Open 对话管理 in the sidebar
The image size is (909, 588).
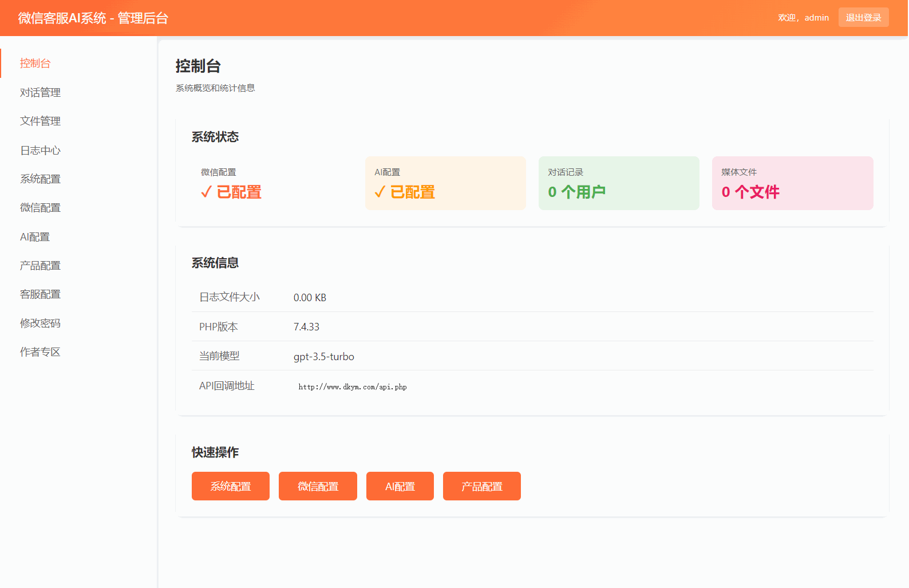click(x=40, y=92)
